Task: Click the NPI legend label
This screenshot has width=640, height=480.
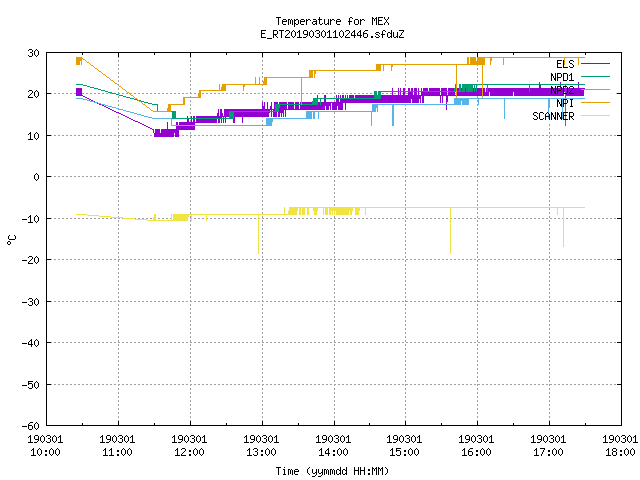Action: pyautogui.click(x=565, y=103)
